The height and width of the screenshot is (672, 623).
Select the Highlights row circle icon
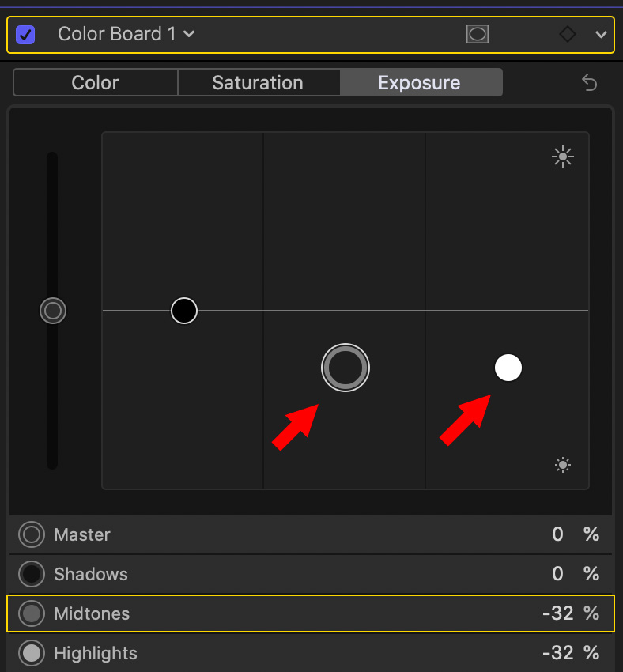click(32, 653)
